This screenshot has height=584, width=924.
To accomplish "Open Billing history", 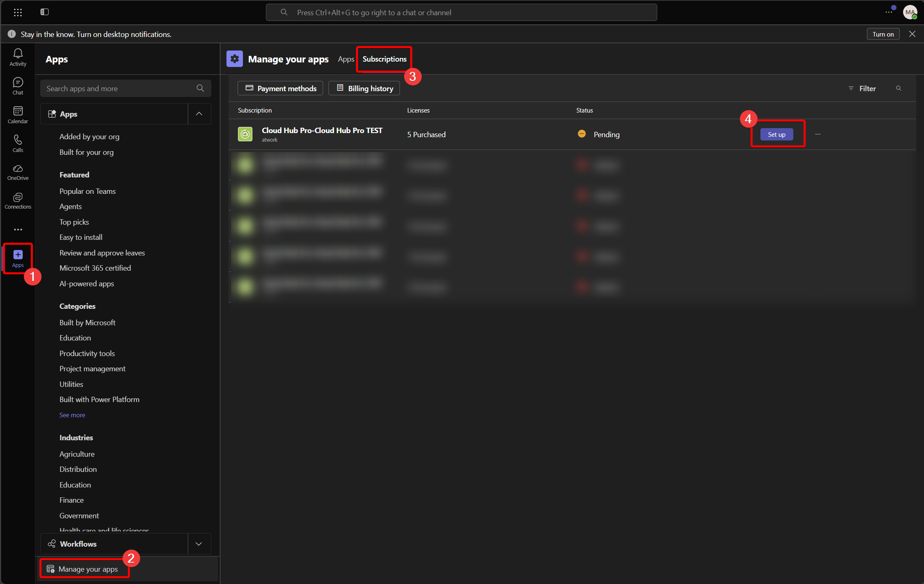I will [x=364, y=88].
